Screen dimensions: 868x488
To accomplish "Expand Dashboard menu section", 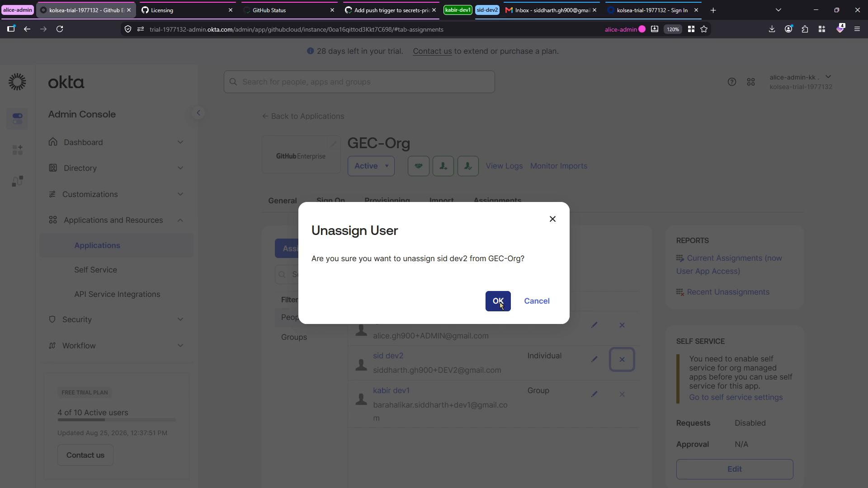I will 117,142.
